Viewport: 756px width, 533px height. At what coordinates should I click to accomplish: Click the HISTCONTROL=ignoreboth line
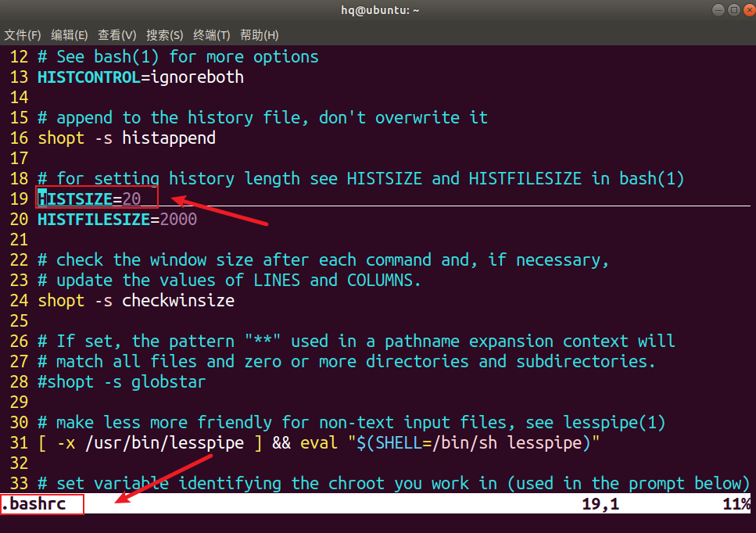pyautogui.click(x=141, y=77)
